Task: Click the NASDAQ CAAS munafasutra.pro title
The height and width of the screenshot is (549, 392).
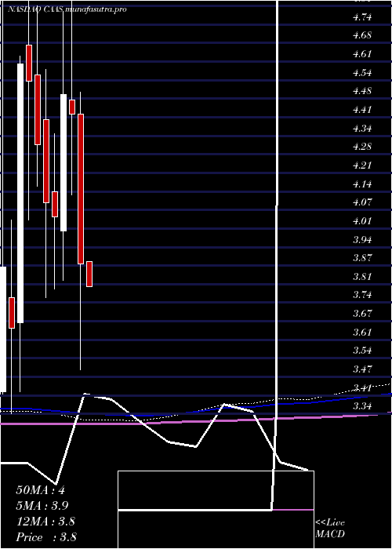Action: tap(67, 9)
